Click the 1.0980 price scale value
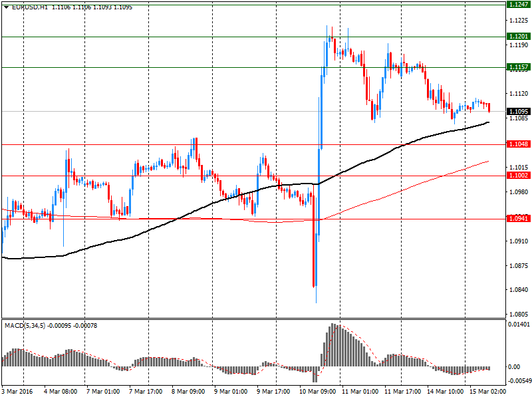The height and width of the screenshot is (399, 532). click(519, 192)
